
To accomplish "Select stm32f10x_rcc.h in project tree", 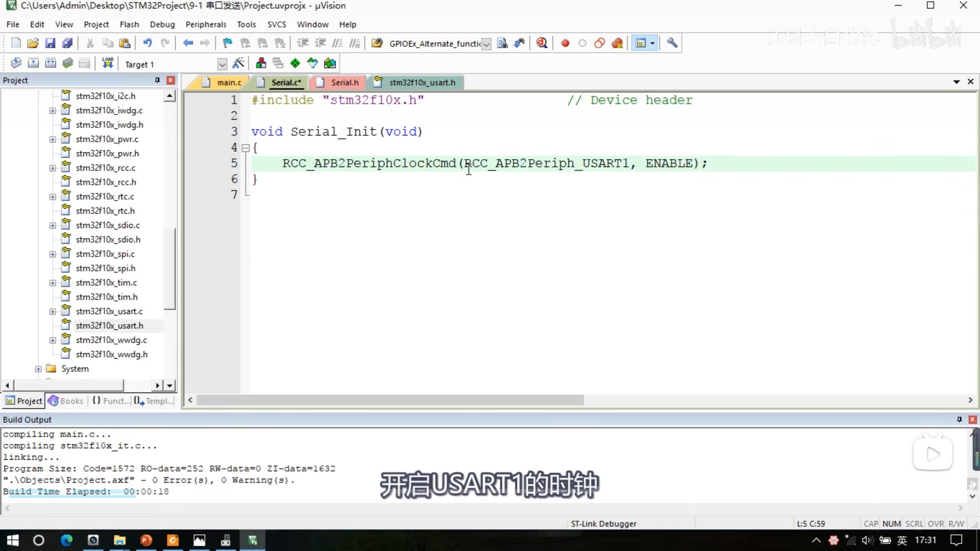I will pyautogui.click(x=106, y=182).
